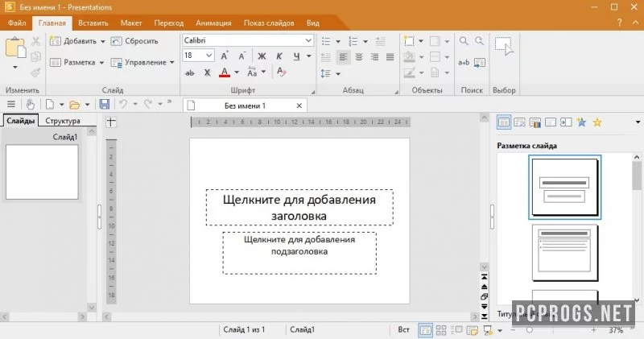Click the Replace a→b icon
Screen dimensions: 644x339
pyautogui.click(x=464, y=63)
